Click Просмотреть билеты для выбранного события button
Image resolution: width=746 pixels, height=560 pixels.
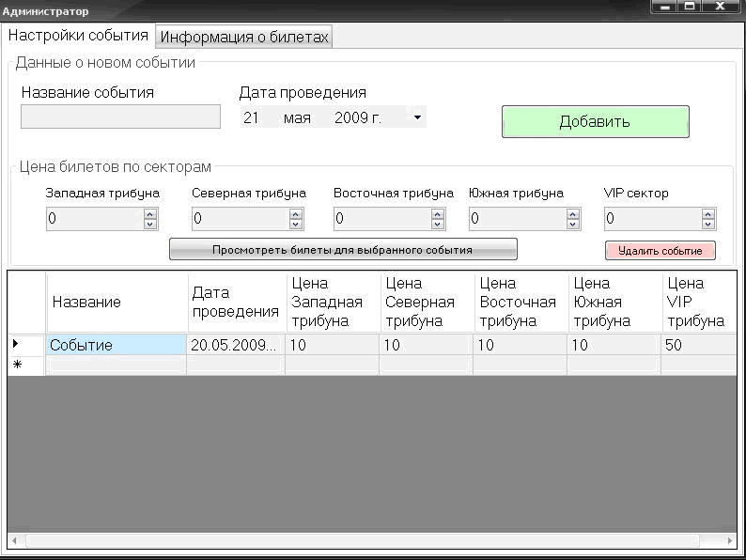click(343, 250)
